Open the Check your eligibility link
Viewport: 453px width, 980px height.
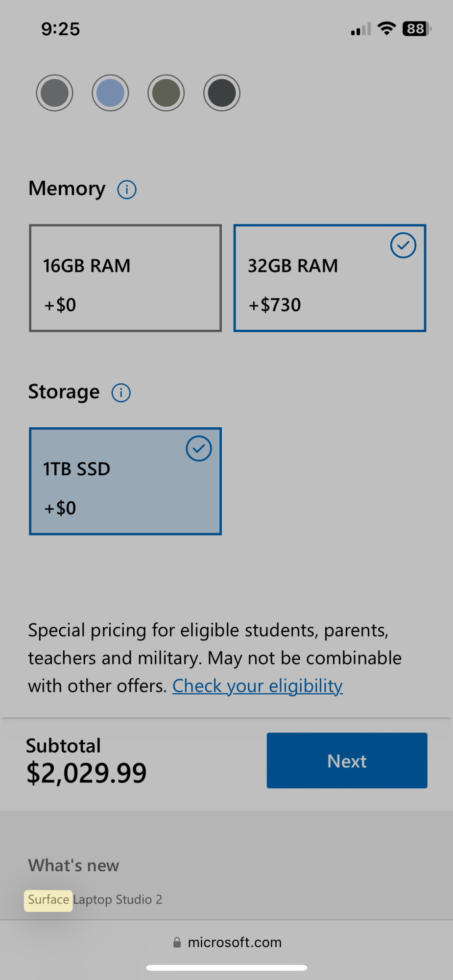pyautogui.click(x=258, y=686)
